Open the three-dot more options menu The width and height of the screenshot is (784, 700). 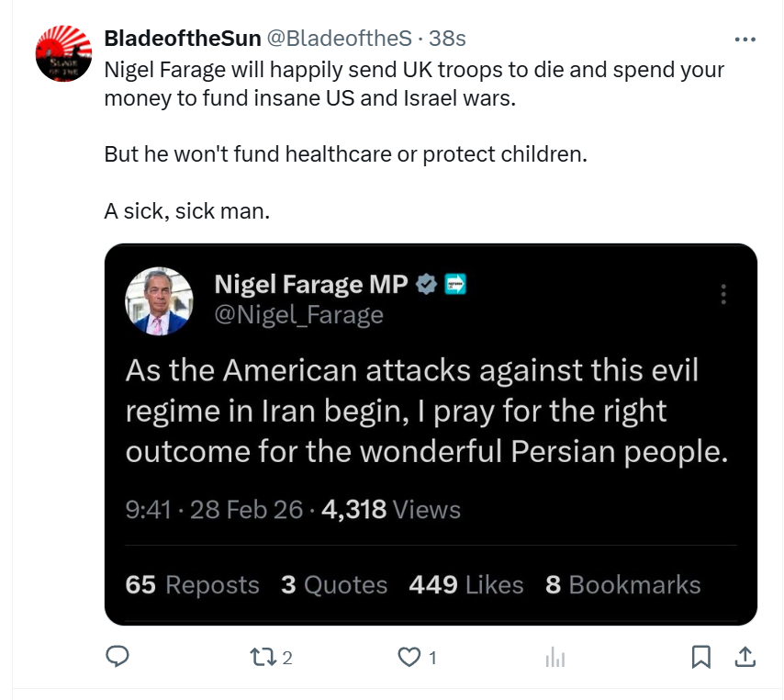745,40
